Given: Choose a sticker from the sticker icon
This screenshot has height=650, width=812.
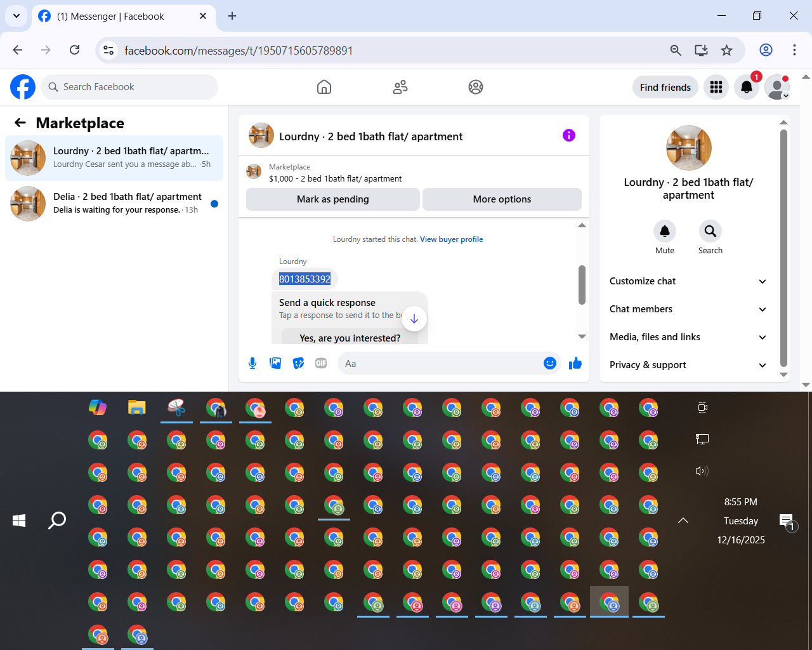Looking at the screenshot, I should pyautogui.click(x=298, y=363).
